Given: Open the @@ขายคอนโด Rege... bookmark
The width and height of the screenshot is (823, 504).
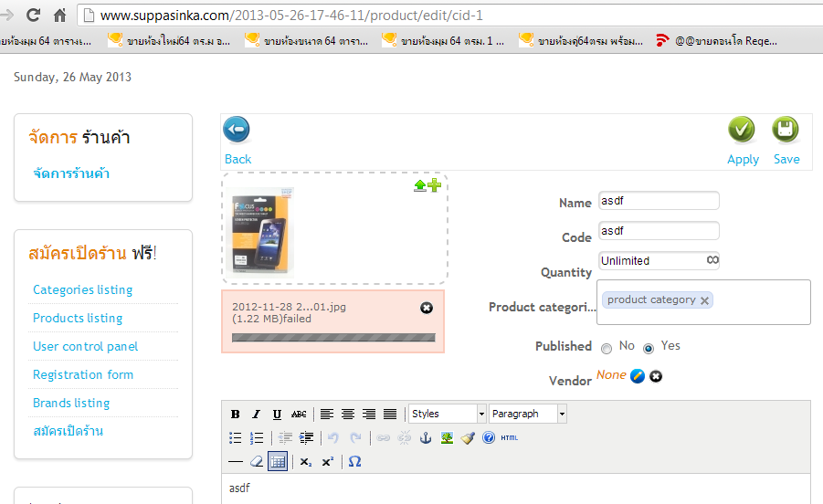Looking at the screenshot, I should (x=717, y=40).
